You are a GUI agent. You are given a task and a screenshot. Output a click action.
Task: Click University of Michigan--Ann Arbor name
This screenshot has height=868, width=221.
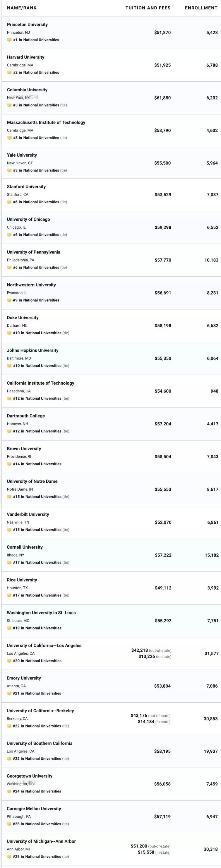coord(42,842)
